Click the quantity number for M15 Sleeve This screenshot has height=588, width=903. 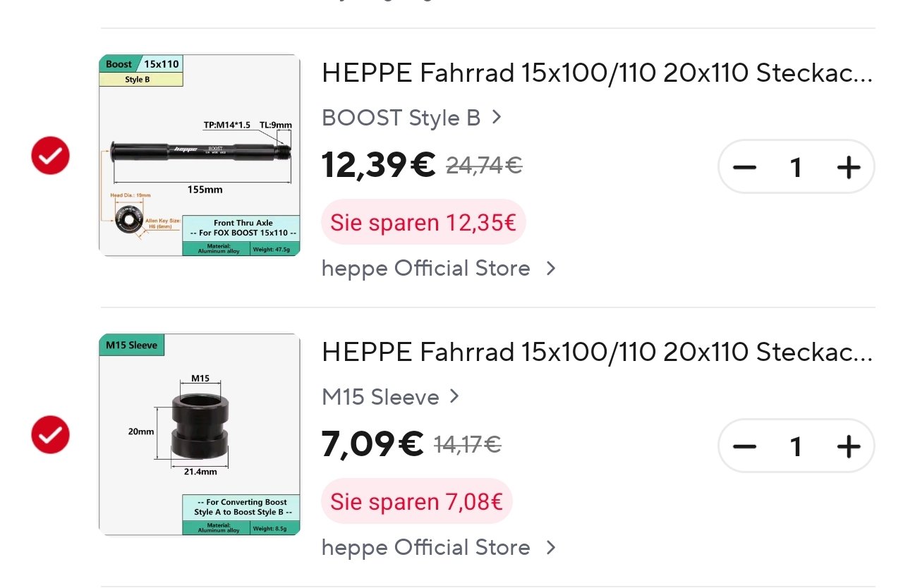[796, 447]
